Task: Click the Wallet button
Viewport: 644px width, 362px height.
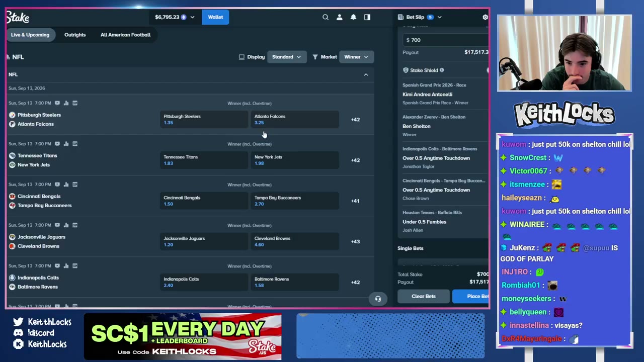Action: (215, 17)
